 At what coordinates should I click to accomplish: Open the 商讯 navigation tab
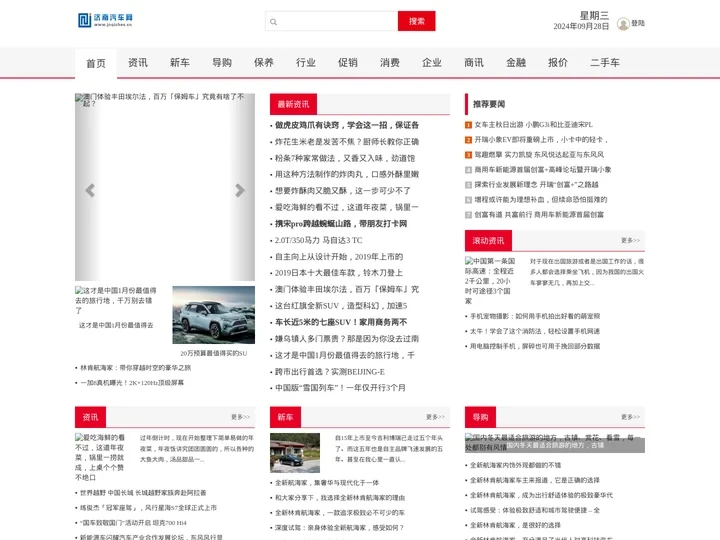(x=474, y=62)
